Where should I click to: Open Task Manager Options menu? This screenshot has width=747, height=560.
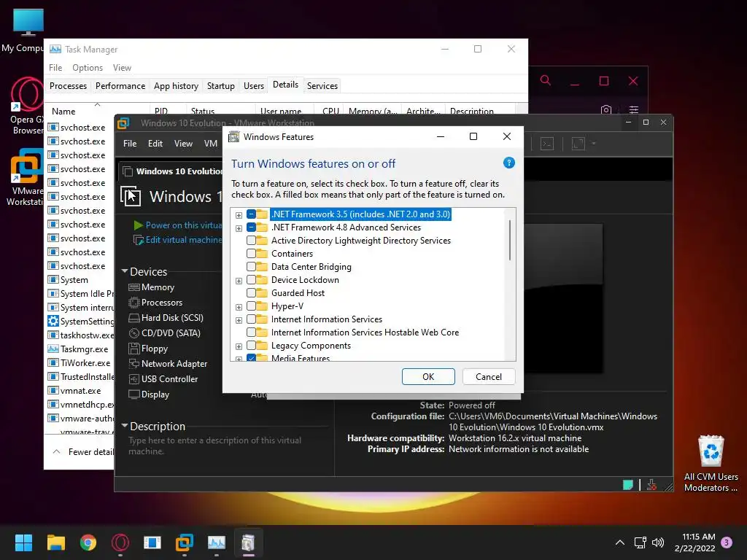click(88, 68)
